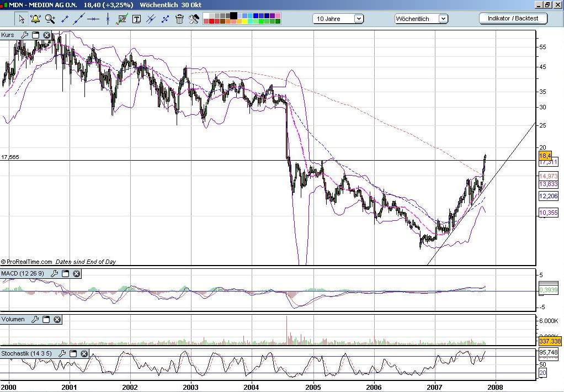Viewport: 564px width, 392px height.
Task: Click the Kurs panel window icon
Action: (x=36, y=35)
